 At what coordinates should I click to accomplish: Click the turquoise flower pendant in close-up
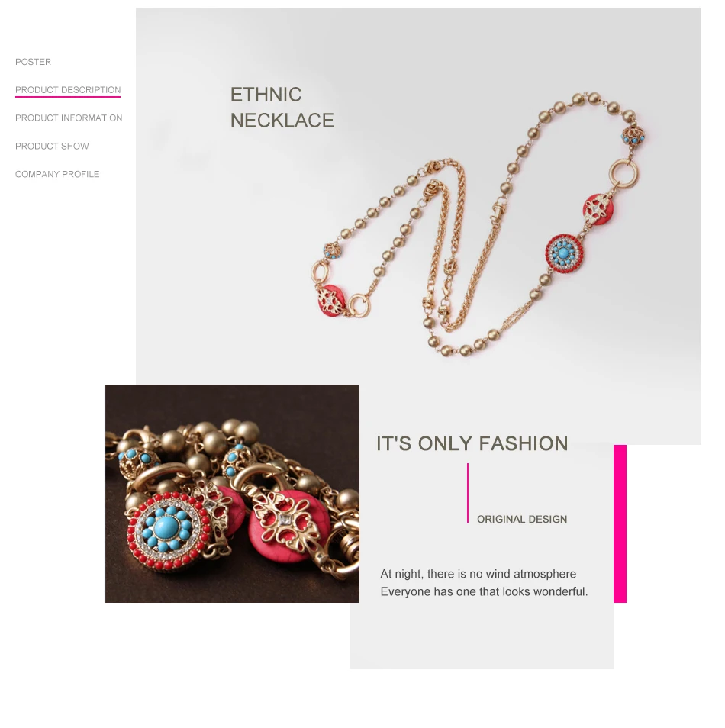[x=166, y=531]
